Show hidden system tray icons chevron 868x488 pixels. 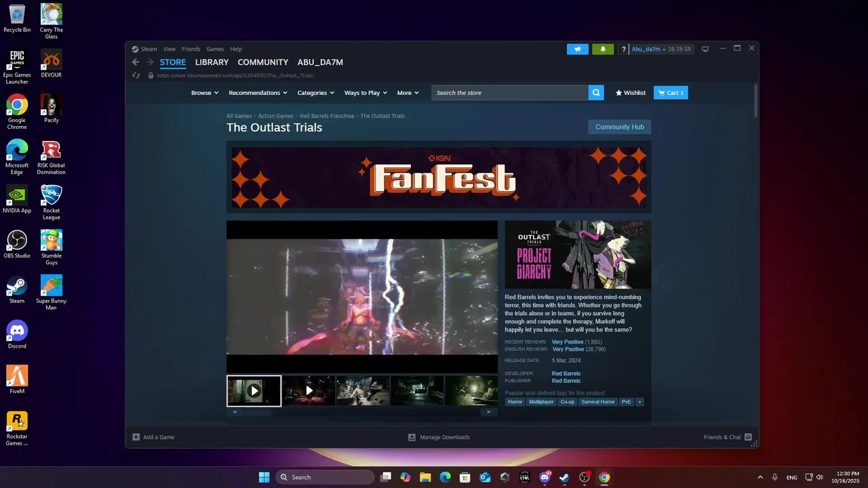760,477
